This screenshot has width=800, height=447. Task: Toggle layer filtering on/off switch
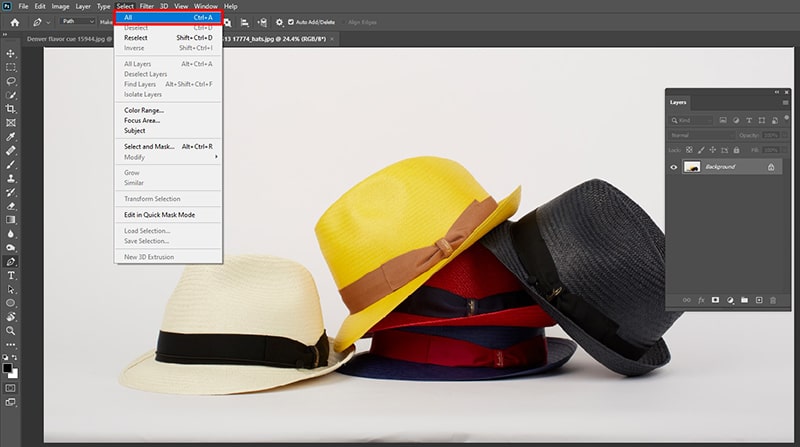(x=786, y=118)
